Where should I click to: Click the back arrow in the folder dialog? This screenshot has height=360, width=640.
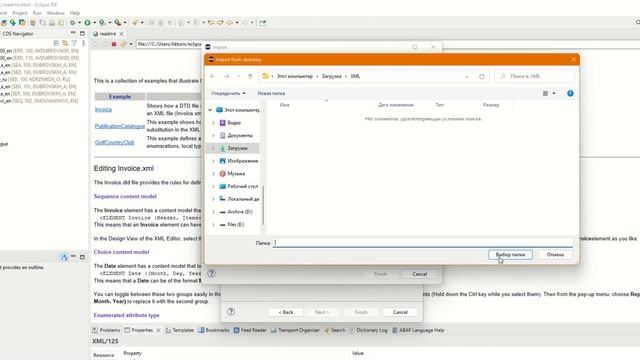[x=213, y=76]
